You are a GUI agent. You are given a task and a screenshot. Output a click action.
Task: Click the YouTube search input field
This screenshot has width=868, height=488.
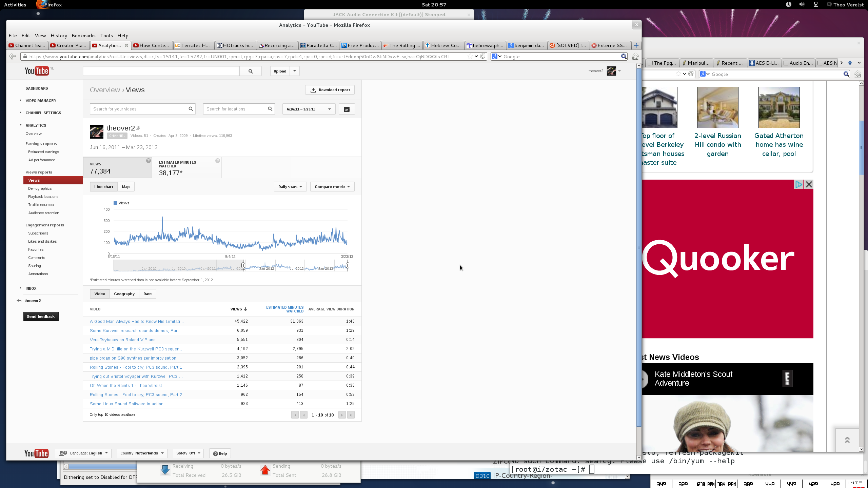pos(161,71)
